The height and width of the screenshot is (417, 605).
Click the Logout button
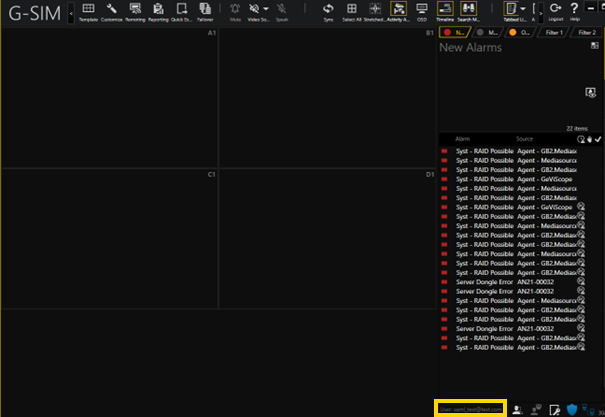[555, 11]
